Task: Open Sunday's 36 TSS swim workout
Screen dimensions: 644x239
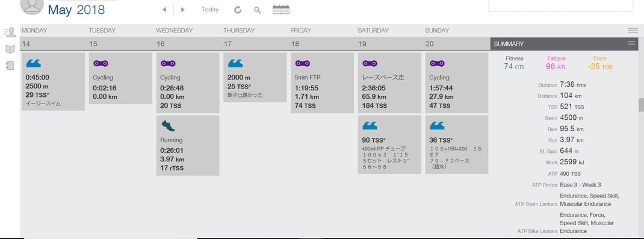Action: coord(457,144)
